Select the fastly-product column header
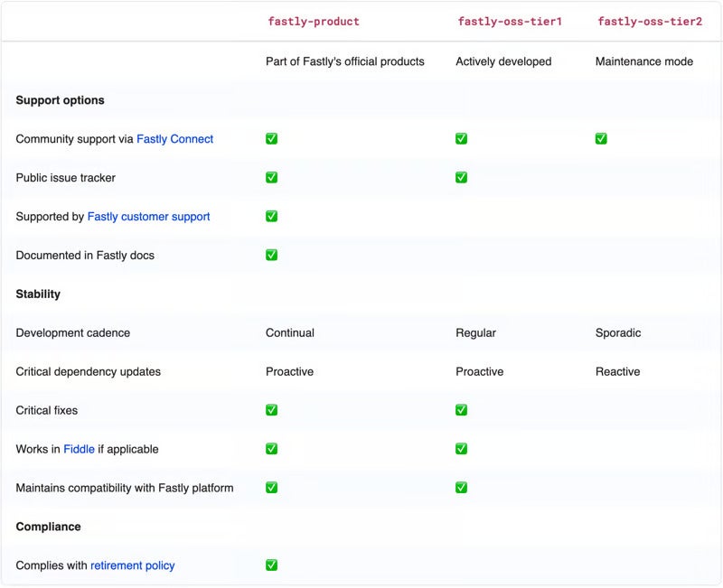 click(314, 21)
